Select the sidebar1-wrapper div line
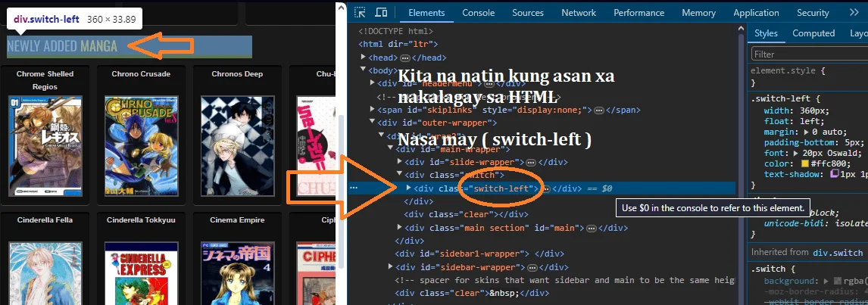 pyautogui.click(x=479, y=254)
